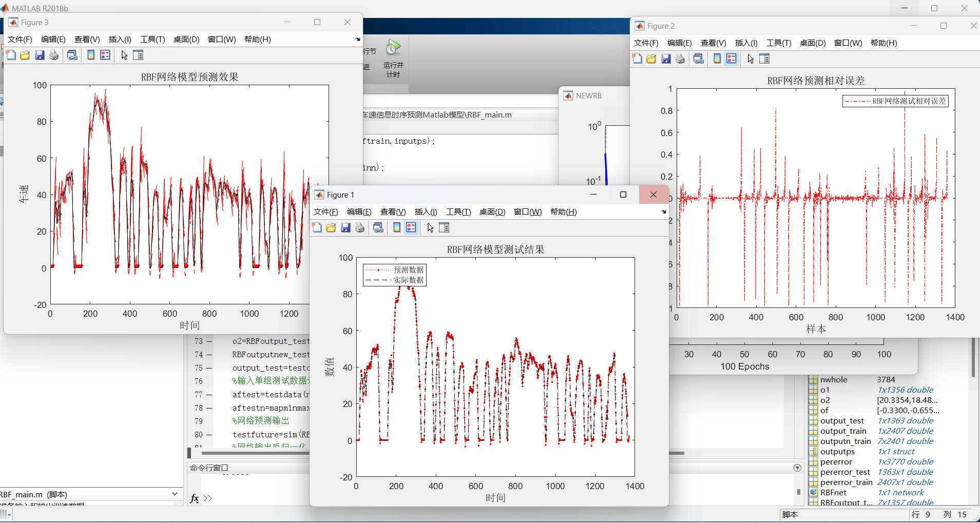Open Property Inspector in Figure 2 toolbar

pyautogui.click(x=764, y=59)
